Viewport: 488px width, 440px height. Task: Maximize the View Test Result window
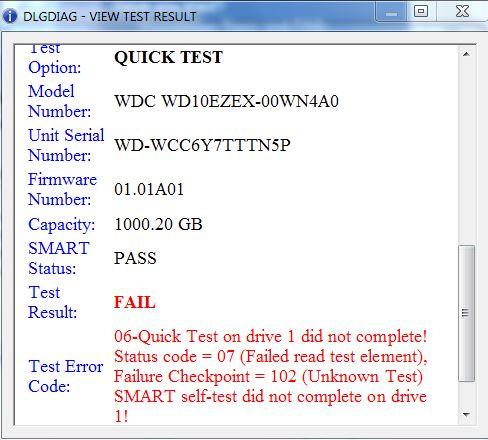pyautogui.click(x=421, y=12)
